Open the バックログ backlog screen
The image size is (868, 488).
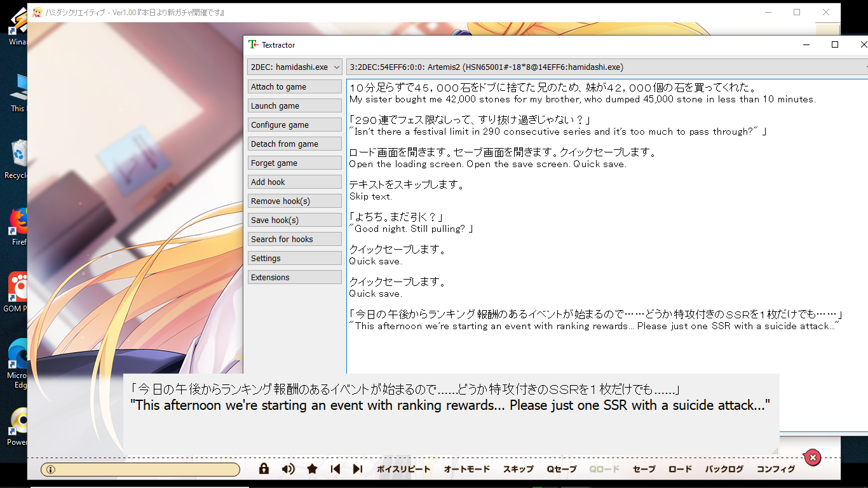click(x=723, y=468)
